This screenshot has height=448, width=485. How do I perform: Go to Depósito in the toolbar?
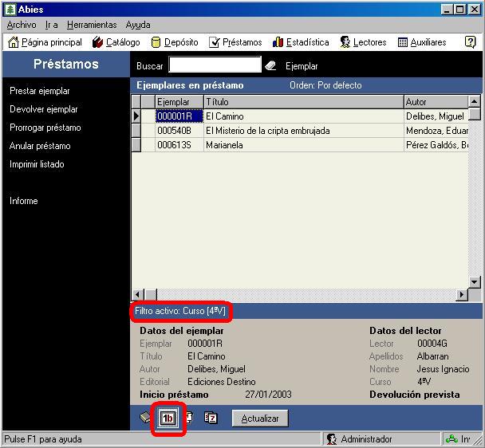click(174, 42)
